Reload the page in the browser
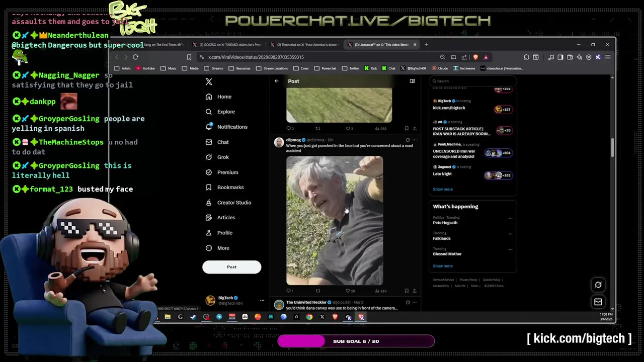Viewport: 644px width, 362px height. click(x=135, y=57)
